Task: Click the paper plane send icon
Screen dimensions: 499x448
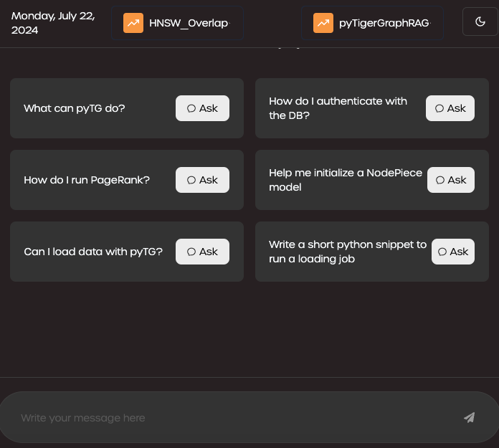Action: coord(469,417)
